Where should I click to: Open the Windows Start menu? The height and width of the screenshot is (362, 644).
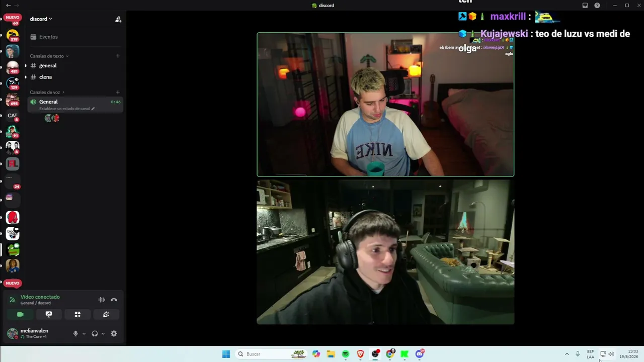tap(226, 354)
